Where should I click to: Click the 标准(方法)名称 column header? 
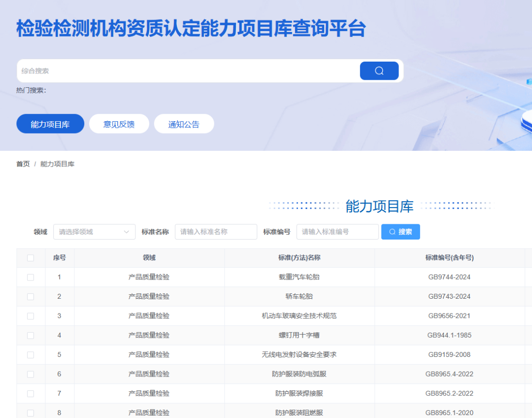(x=299, y=258)
